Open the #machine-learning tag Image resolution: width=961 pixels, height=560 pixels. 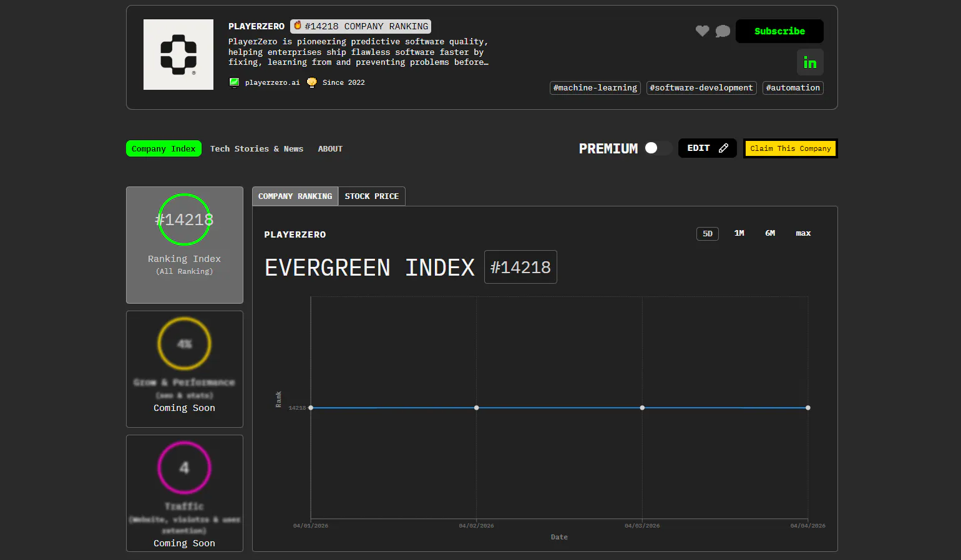click(x=595, y=88)
